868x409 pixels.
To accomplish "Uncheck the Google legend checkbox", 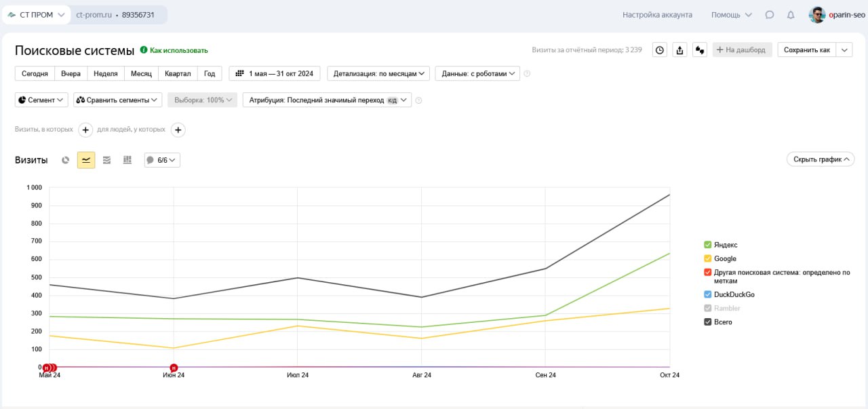I will click(708, 258).
